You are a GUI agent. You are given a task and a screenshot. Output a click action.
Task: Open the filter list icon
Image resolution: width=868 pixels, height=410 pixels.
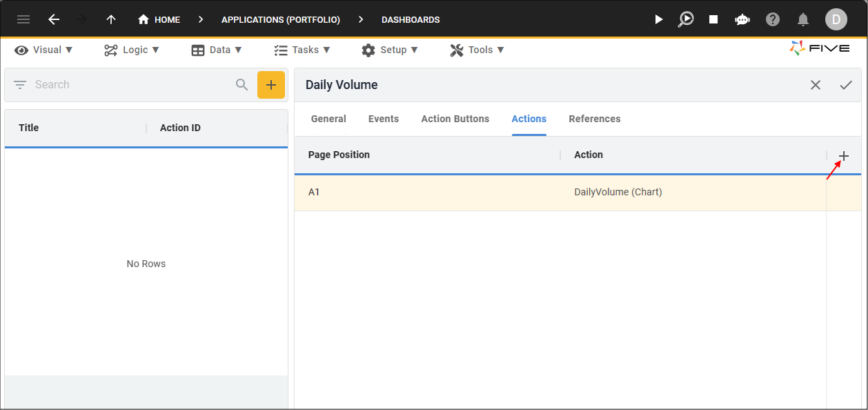tap(20, 84)
